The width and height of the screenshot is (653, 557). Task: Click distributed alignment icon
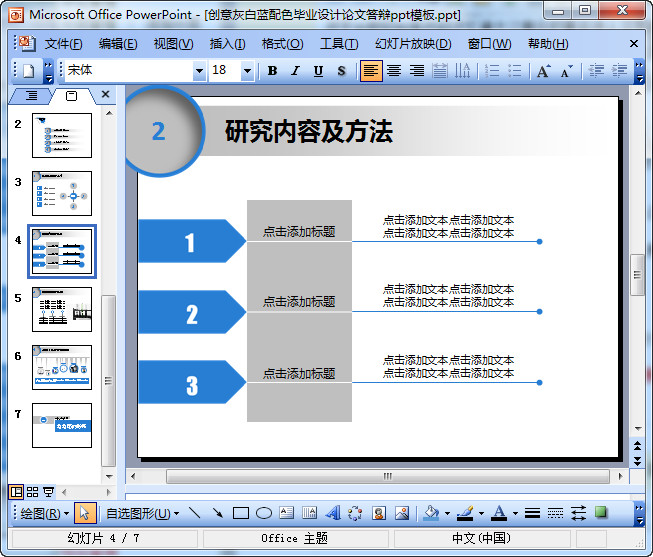coord(439,71)
